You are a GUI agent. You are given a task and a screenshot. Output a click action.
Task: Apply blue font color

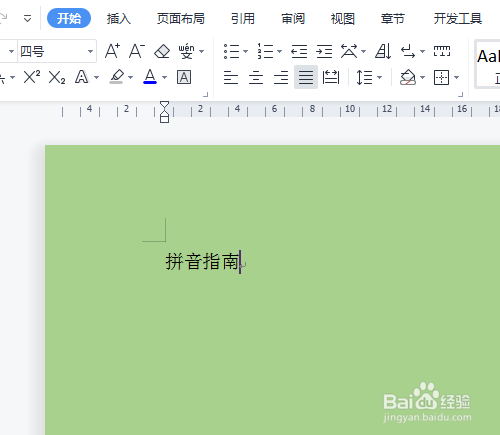point(150,77)
